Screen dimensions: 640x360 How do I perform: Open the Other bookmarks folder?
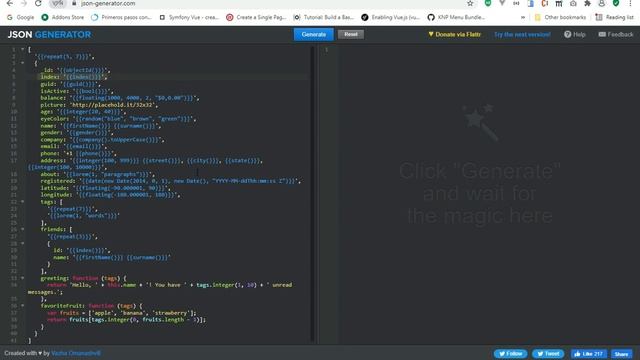click(560, 17)
